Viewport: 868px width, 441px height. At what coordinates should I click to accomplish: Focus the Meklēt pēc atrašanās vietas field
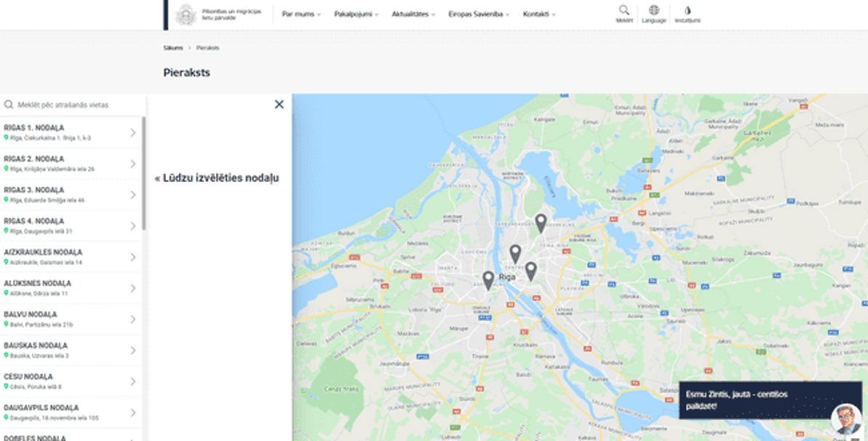click(73, 105)
